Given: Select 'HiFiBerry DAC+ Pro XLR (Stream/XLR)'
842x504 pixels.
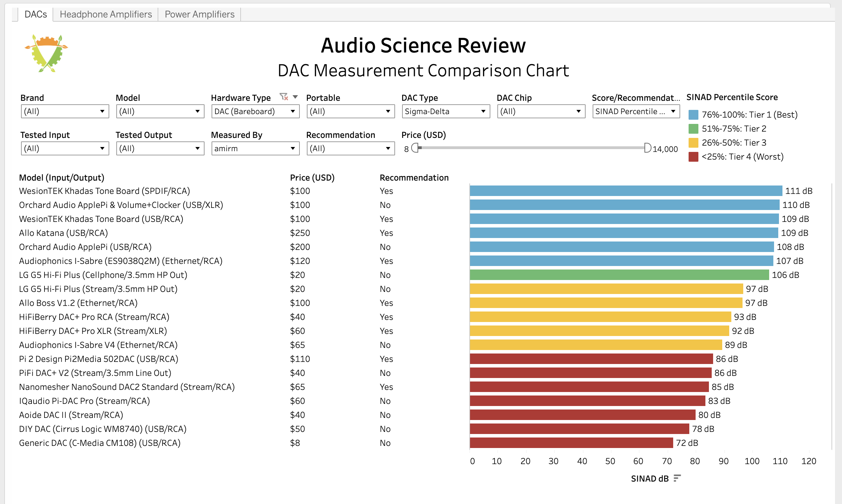Looking at the screenshot, I should click(93, 331).
